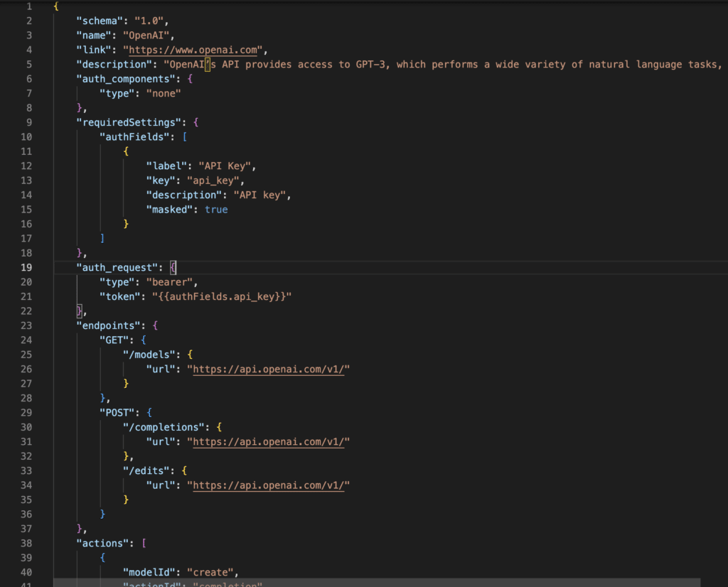Click the "url" key on line 26
Screen dimensions: 728x587
click(x=161, y=370)
